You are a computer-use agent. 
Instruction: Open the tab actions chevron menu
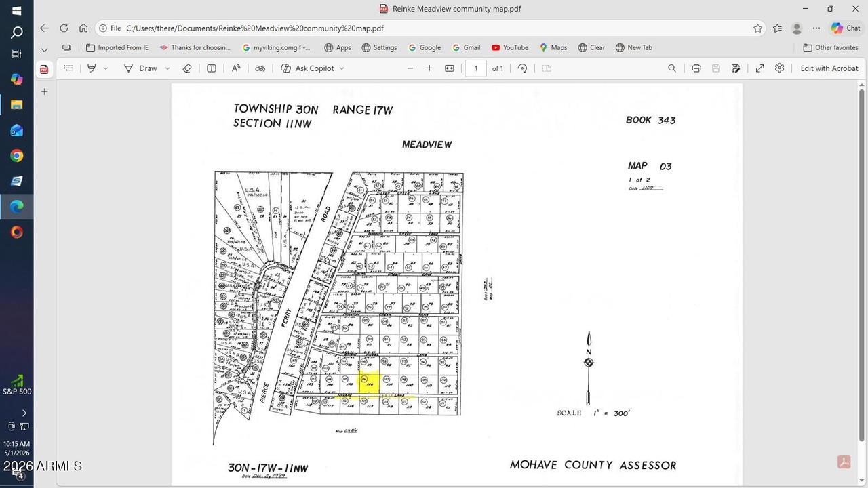pos(44,49)
